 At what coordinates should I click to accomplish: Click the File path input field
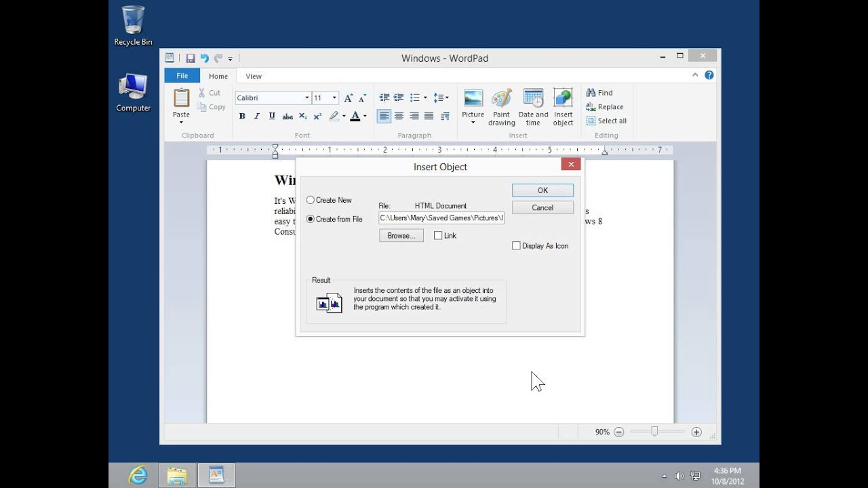441,218
